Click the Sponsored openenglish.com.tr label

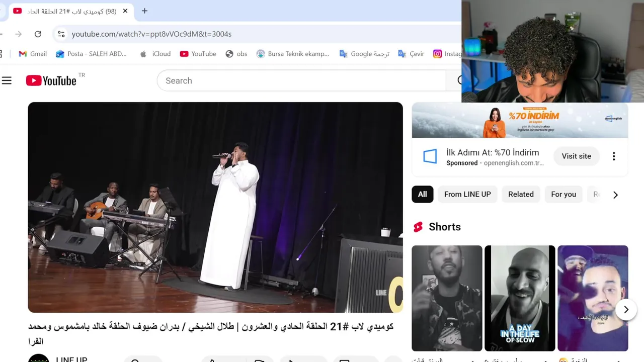pos(495,163)
